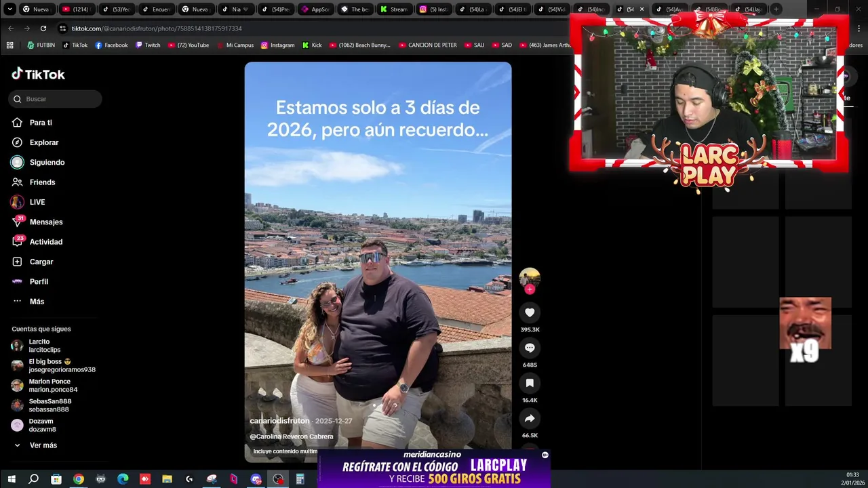This screenshot has height=488, width=868.
Task: Open the Kick bookmark
Action: 312,45
